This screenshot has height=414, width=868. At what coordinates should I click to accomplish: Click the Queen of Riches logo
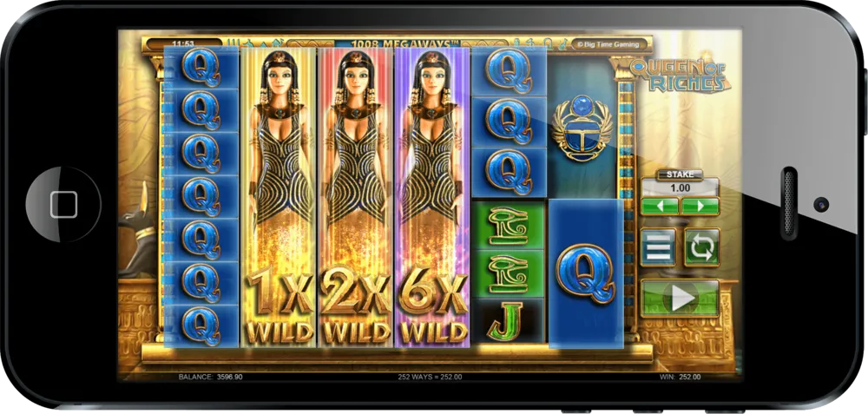(x=680, y=75)
